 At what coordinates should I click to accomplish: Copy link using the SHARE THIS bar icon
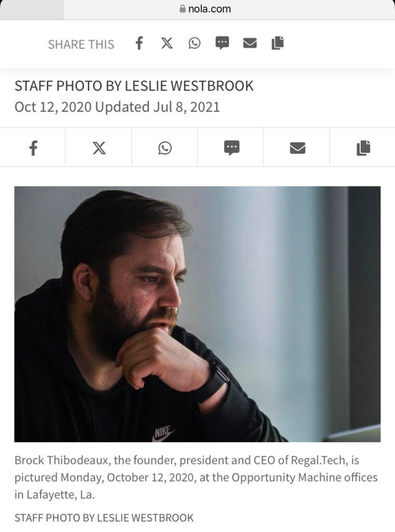pyautogui.click(x=277, y=43)
